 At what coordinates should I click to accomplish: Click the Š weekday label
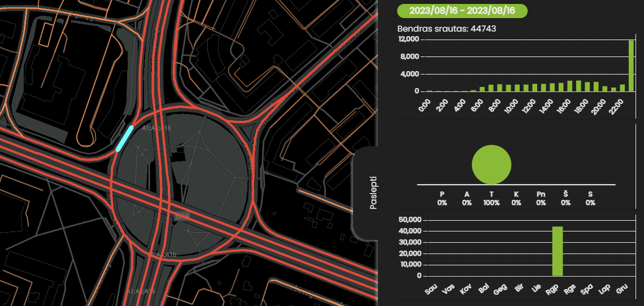coord(565,194)
